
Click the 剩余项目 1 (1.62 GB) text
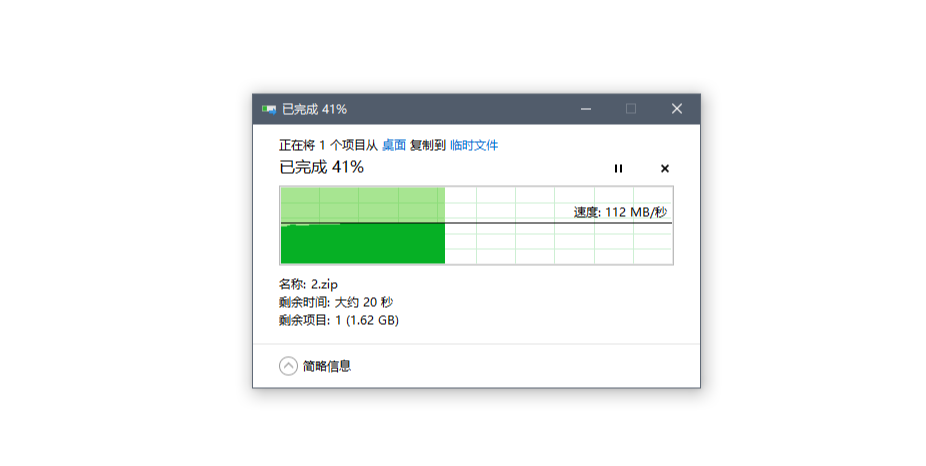pyautogui.click(x=339, y=320)
